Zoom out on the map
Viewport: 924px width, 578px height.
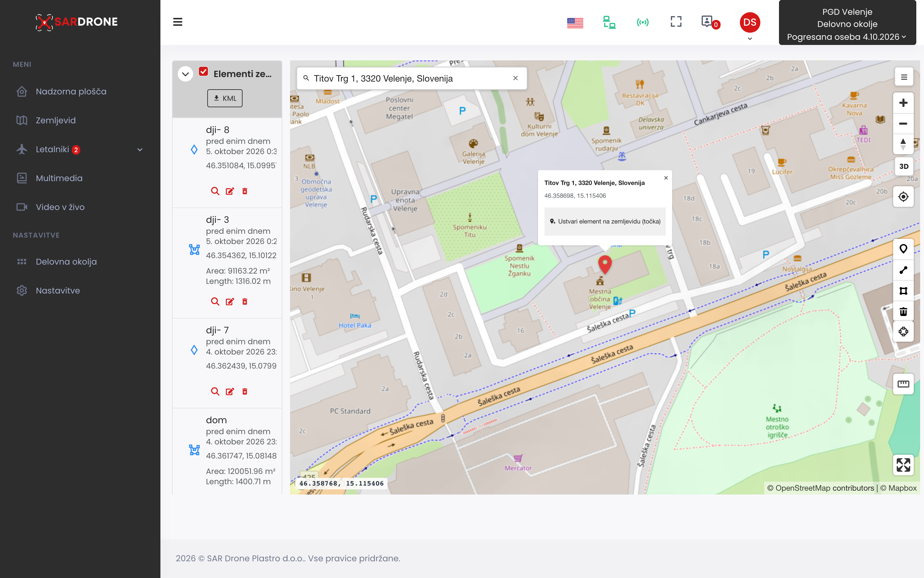click(903, 124)
